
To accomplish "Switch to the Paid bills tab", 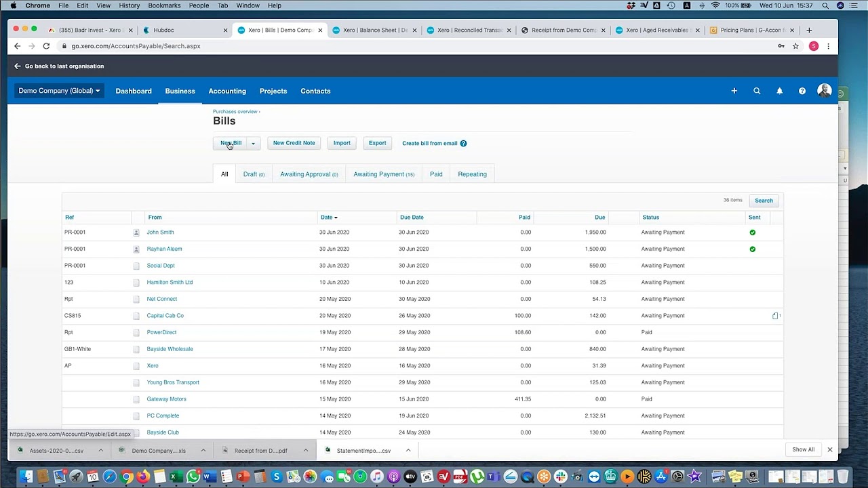I will (x=436, y=174).
